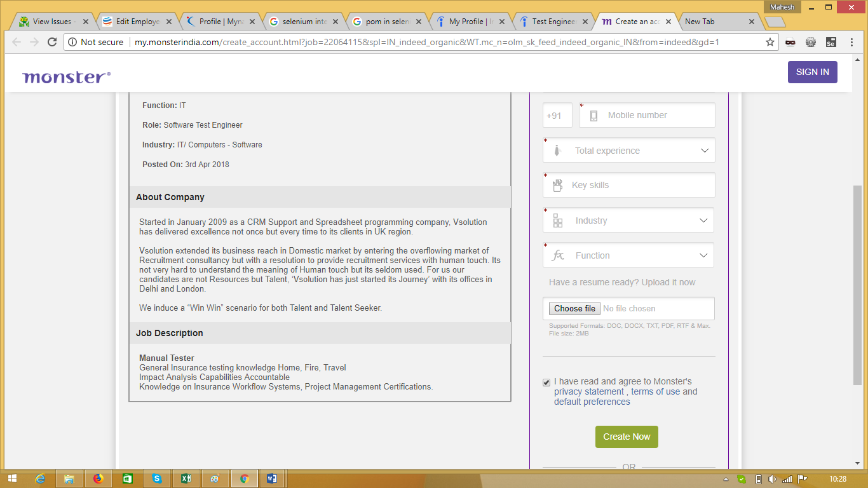Screen dimensions: 868x488
Task: Click the taskbar clock showing 10:28
Action: click(x=837, y=479)
